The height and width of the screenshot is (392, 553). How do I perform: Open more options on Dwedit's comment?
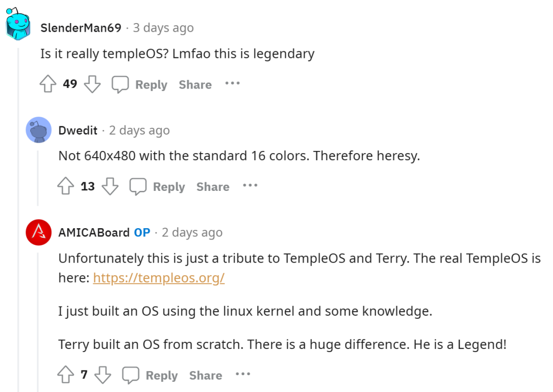pos(250,186)
